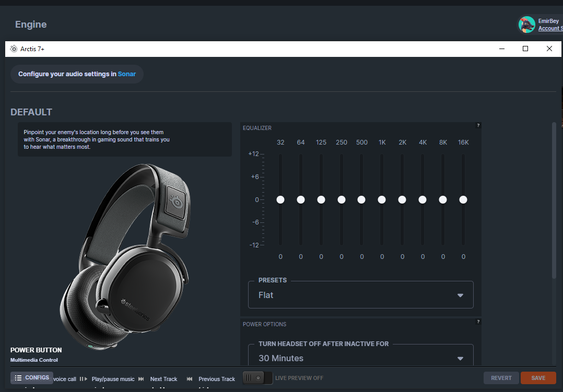Click the Power Options help question mark icon

pyautogui.click(x=478, y=322)
